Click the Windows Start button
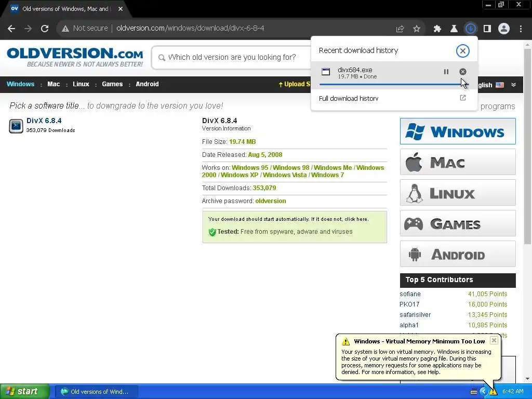 click(x=25, y=392)
